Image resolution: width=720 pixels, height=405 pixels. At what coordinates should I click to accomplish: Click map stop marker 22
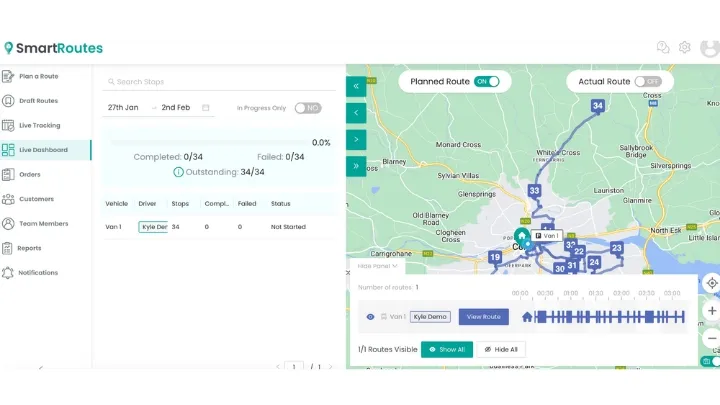[x=579, y=252]
